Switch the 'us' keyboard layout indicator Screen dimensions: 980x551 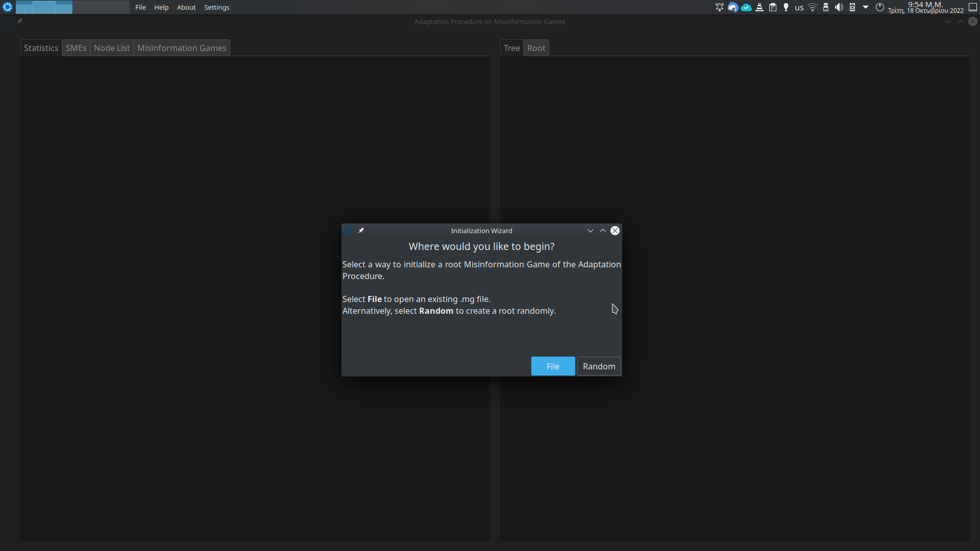coord(799,7)
